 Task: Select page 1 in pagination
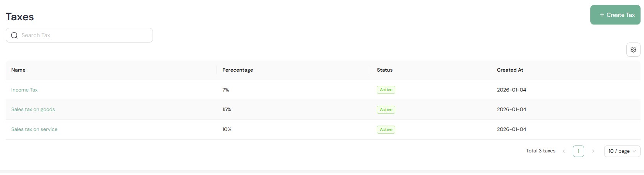tap(578, 151)
